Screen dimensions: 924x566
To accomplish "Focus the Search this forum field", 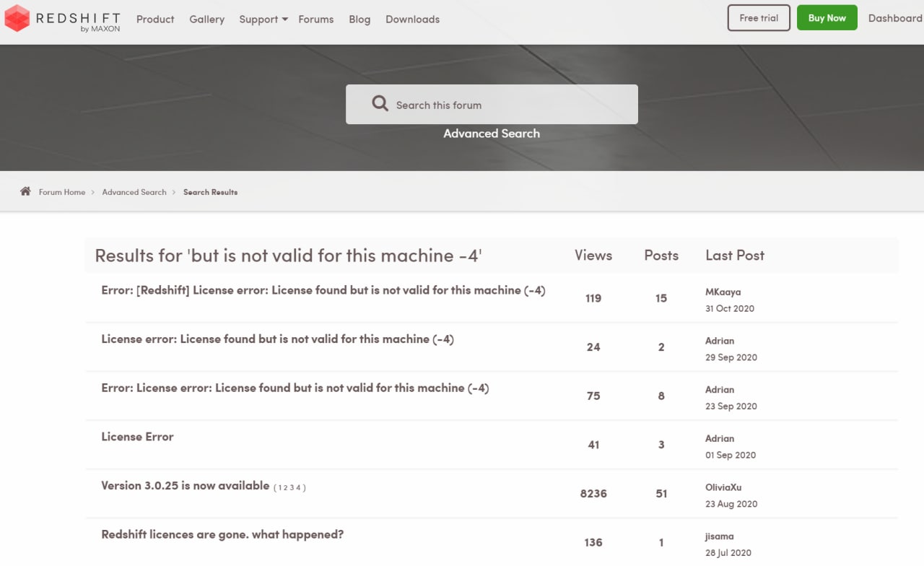I will tap(492, 104).
